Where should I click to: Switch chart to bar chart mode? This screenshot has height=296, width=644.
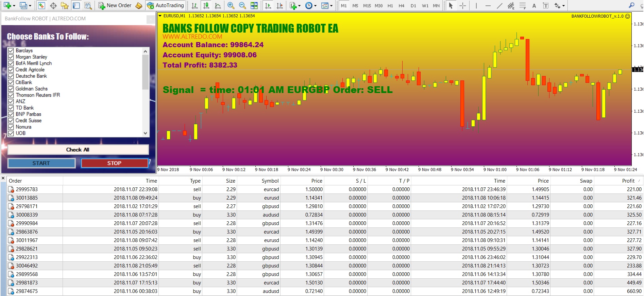pos(194,5)
